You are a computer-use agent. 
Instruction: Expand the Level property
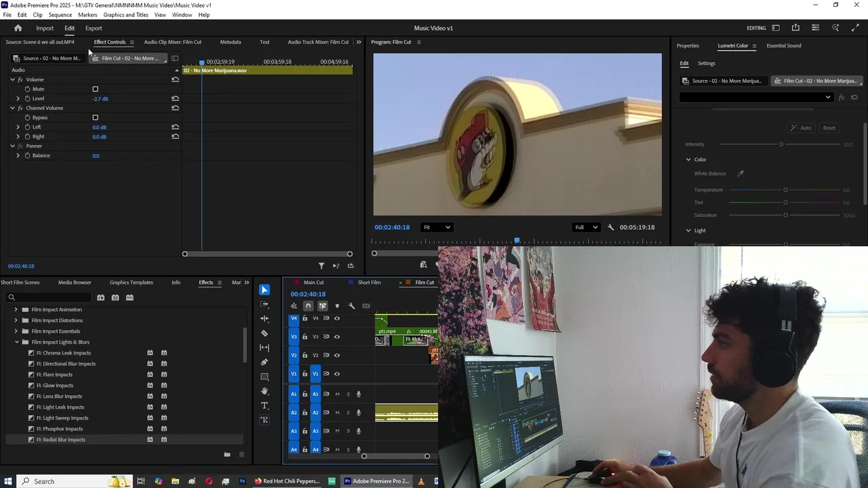18,98
